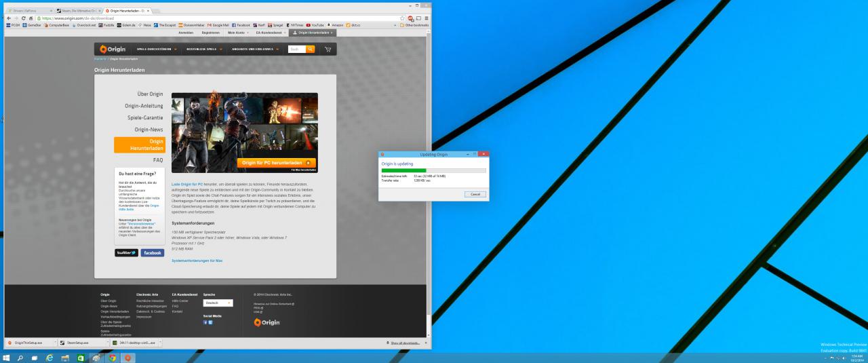This screenshot has width=868, height=363.
Task: Click Show all downloads link
Action: [404, 343]
